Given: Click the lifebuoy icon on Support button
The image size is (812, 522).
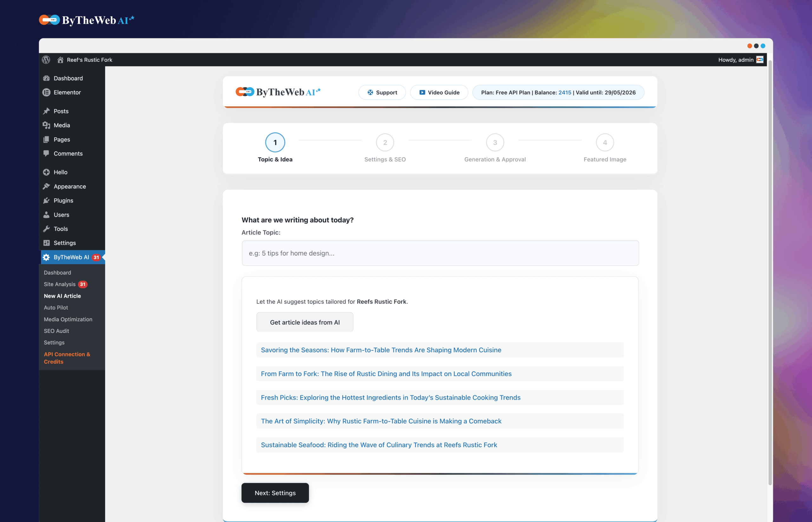Looking at the screenshot, I should point(370,92).
